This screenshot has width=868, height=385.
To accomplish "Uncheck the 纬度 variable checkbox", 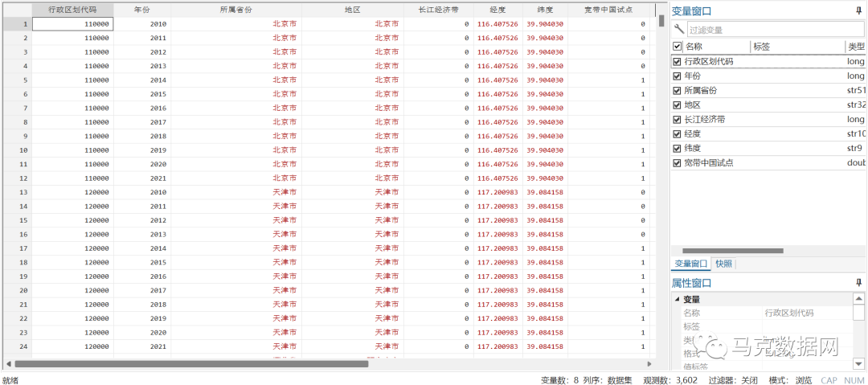I will [677, 148].
